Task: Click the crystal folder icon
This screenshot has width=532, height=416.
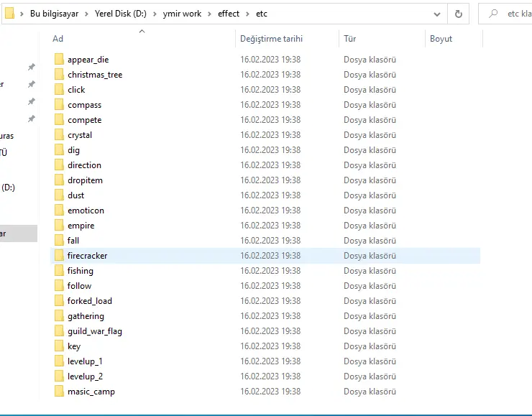Action: (59, 135)
